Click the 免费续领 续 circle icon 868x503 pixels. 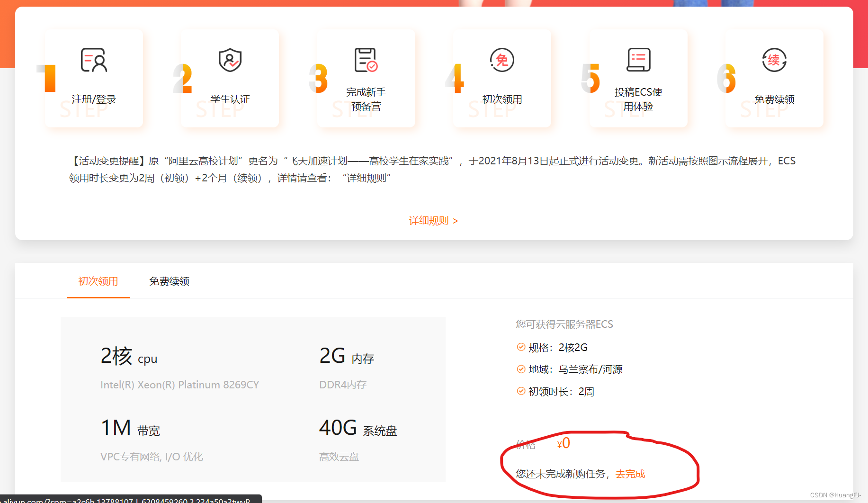pyautogui.click(x=774, y=60)
